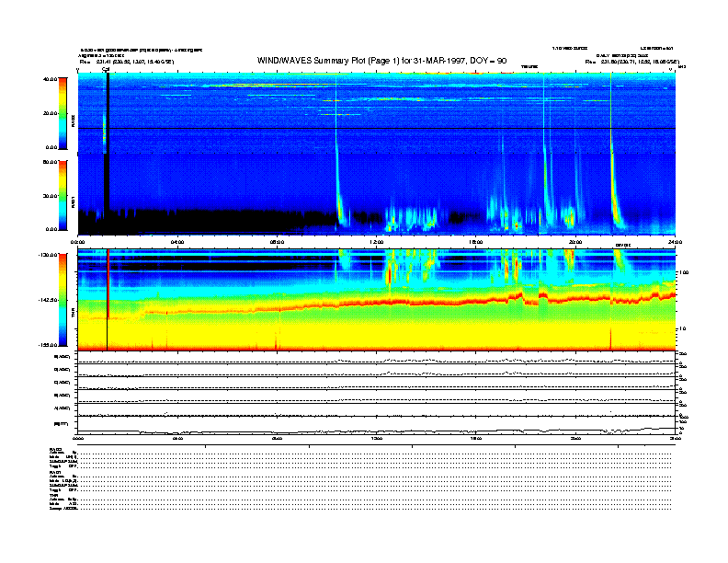Click the Rev 231.80 text at top right

click(631, 62)
